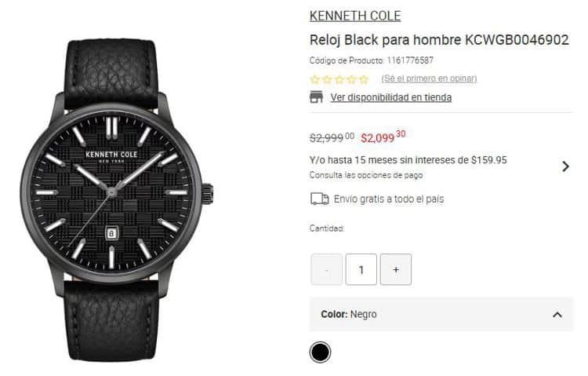Click the first rating star
This screenshot has width=588, height=376.
point(315,79)
